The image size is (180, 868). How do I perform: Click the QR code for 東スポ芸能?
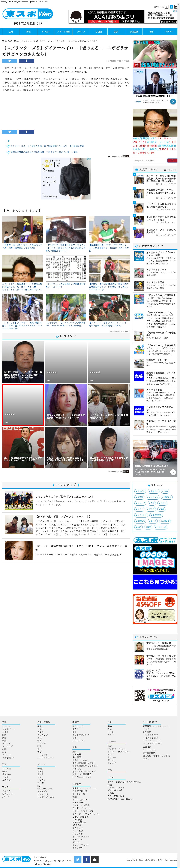pos(139,695)
